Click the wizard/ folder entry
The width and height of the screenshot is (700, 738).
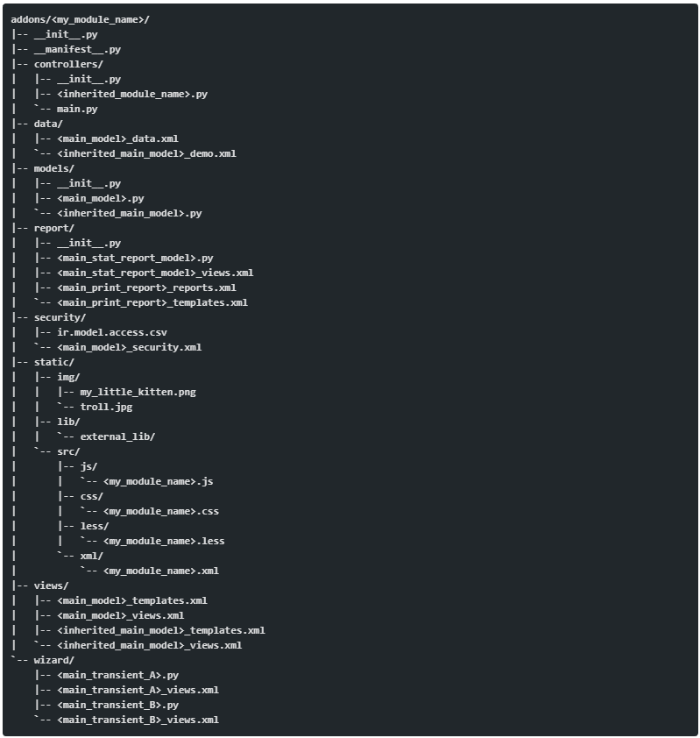click(x=54, y=659)
